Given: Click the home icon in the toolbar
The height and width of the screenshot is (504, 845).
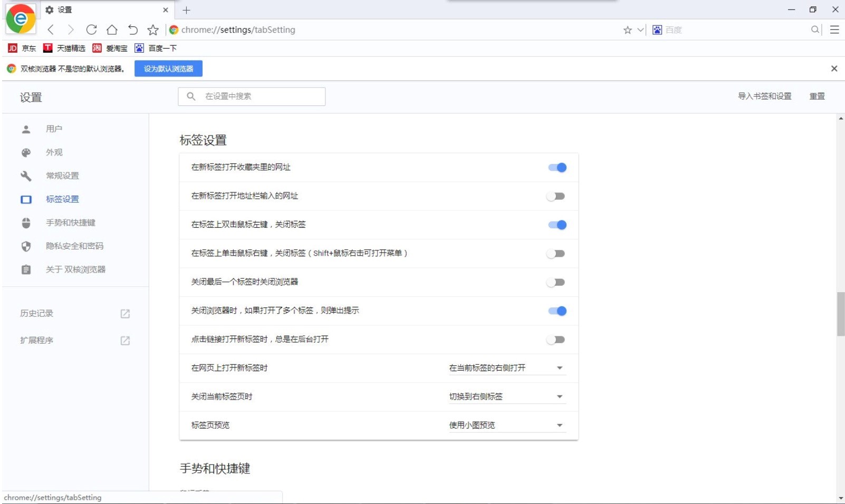Looking at the screenshot, I should (x=112, y=30).
